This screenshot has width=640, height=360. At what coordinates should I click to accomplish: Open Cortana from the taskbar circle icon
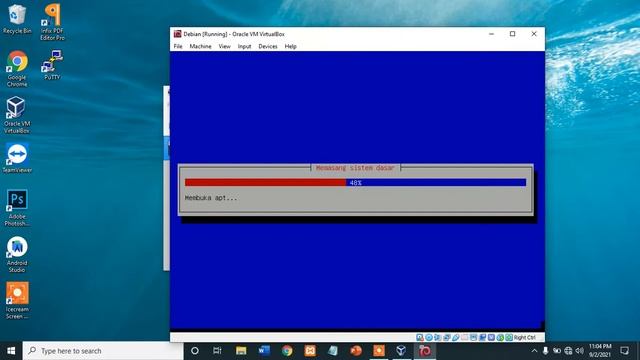195,351
